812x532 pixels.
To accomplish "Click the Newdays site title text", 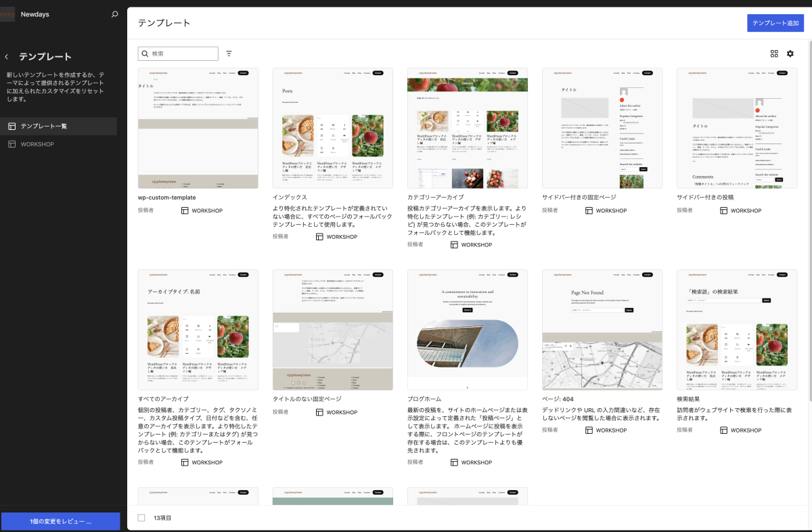I will pyautogui.click(x=35, y=14).
